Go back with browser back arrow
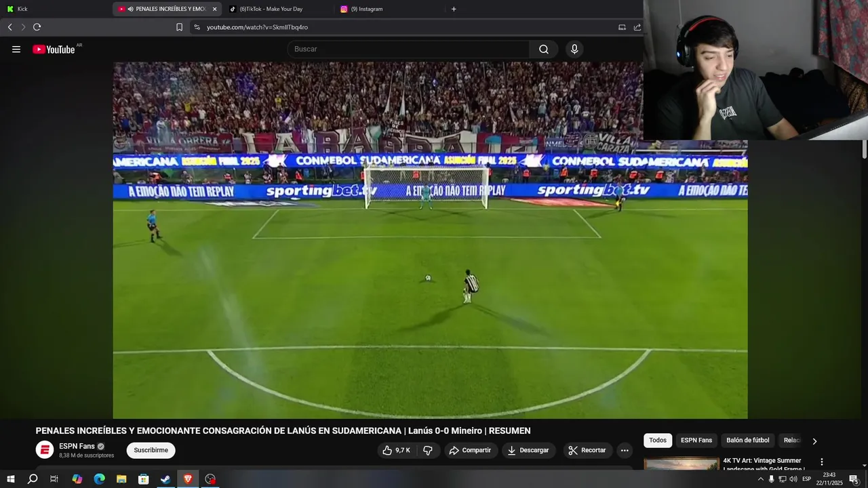This screenshot has height=488, width=868. [9, 27]
